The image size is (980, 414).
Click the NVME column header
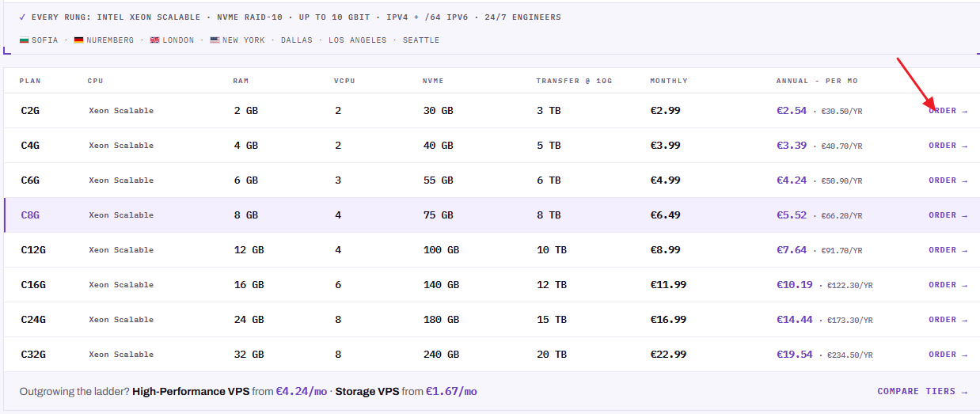click(x=433, y=81)
